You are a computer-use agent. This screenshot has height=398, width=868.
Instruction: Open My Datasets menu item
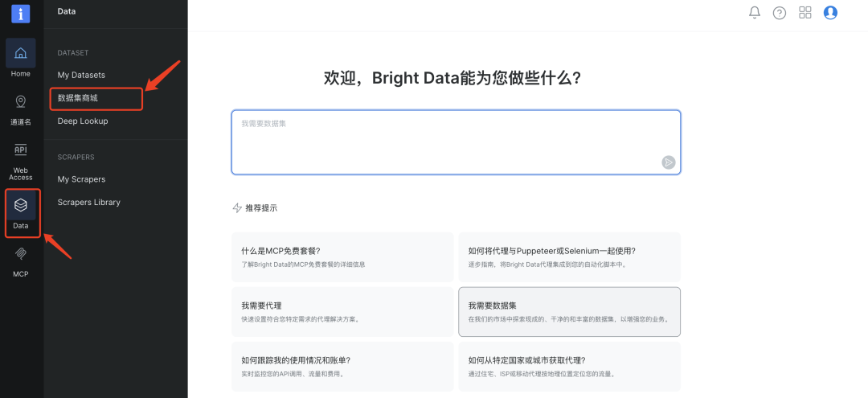[x=81, y=75]
